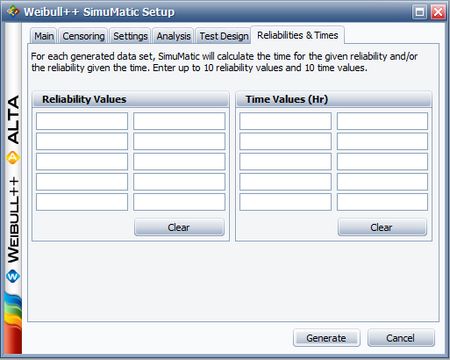Close the SimuMatic Setup dialog
The image size is (450, 360).
[438, 12]
